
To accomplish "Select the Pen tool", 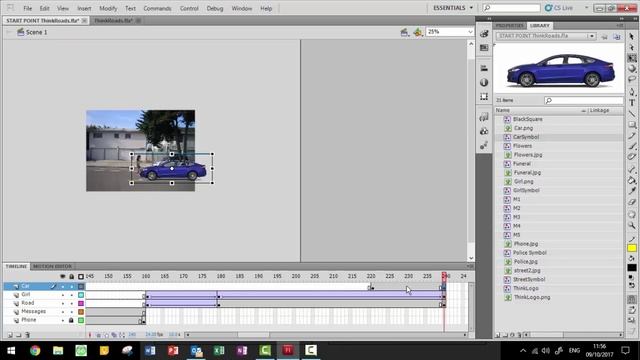I will click(x=632, y=92).
